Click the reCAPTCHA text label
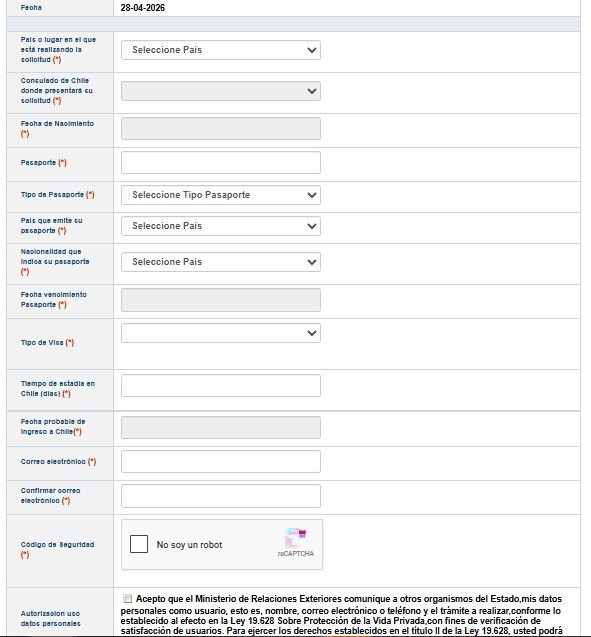Screen dimensions: 591x637 pyautogui.click(x=296, y=554)
